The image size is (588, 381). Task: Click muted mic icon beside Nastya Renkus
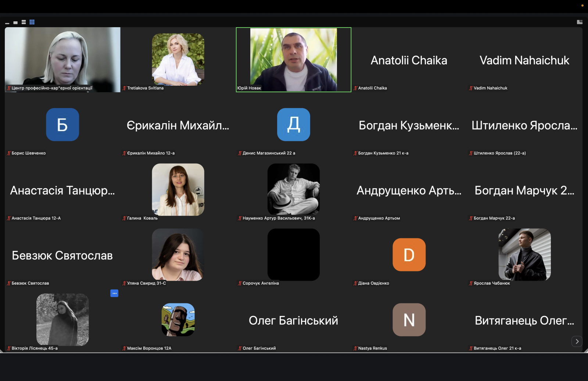tap(355, 348)
